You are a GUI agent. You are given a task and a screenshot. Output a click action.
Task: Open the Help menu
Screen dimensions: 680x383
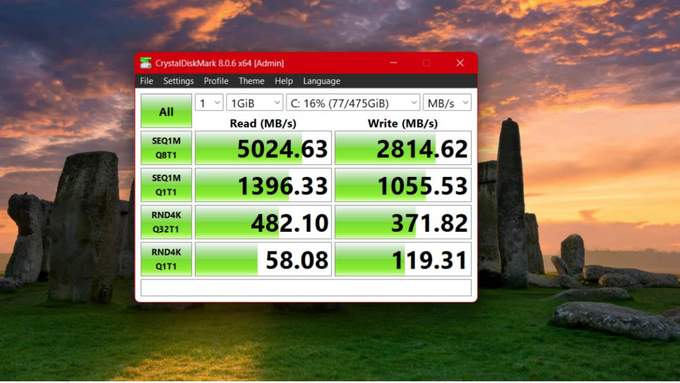(x=284, y=81)
